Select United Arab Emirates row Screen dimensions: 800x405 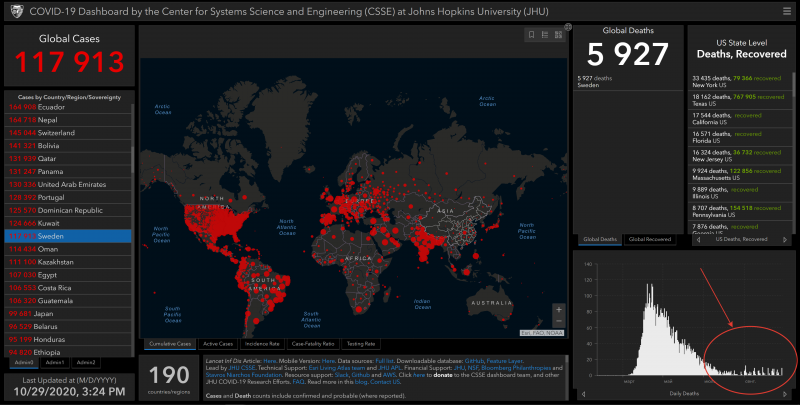(x=68, y=185)
